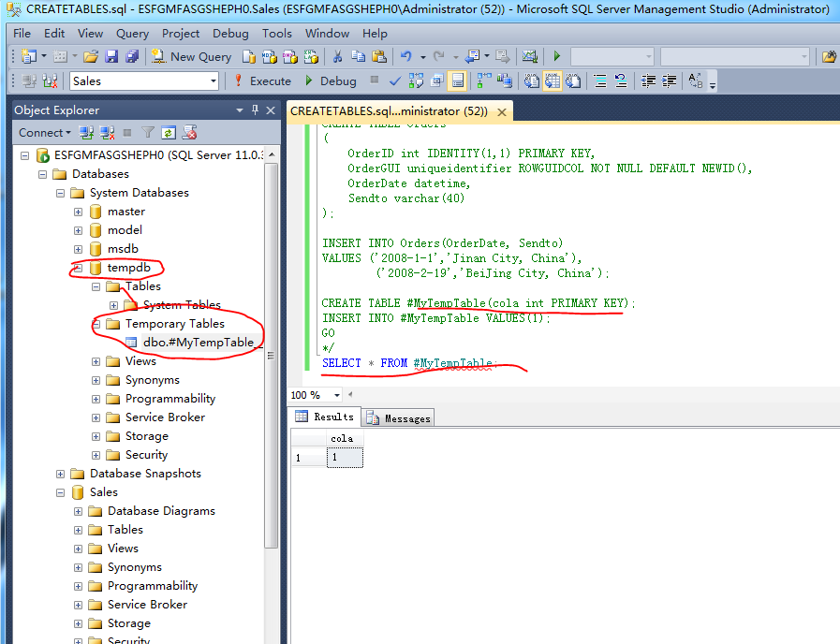Screen dimensions: 840x644
Task: Toggle Include Actual Execution Plan icon
Action: 484,81
